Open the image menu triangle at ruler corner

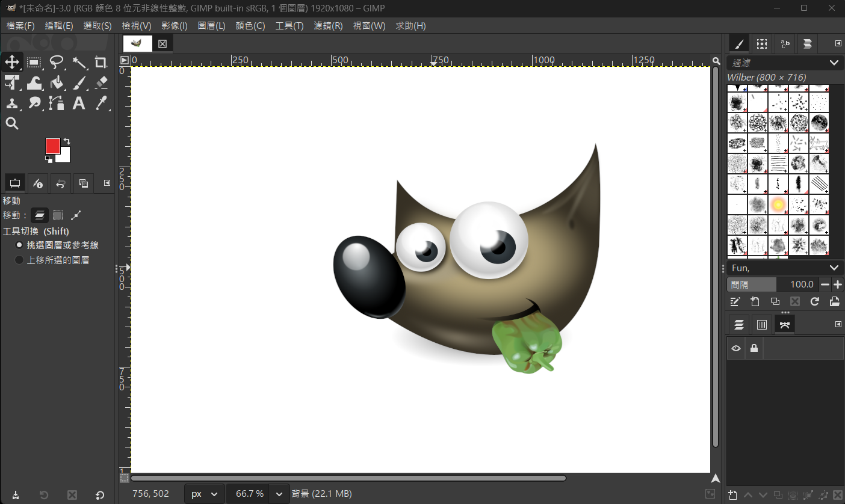pyautogui.click(x=124, y=60)
